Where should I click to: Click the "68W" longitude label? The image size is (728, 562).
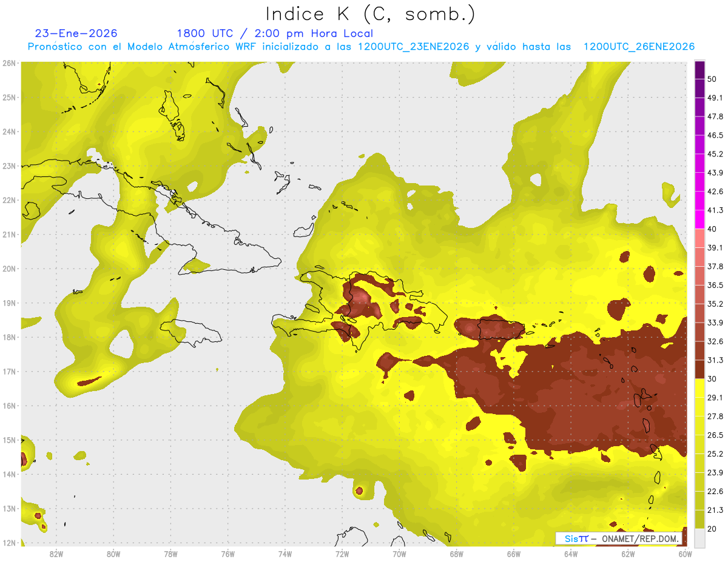pyautogui.click(x=457, y=554)
